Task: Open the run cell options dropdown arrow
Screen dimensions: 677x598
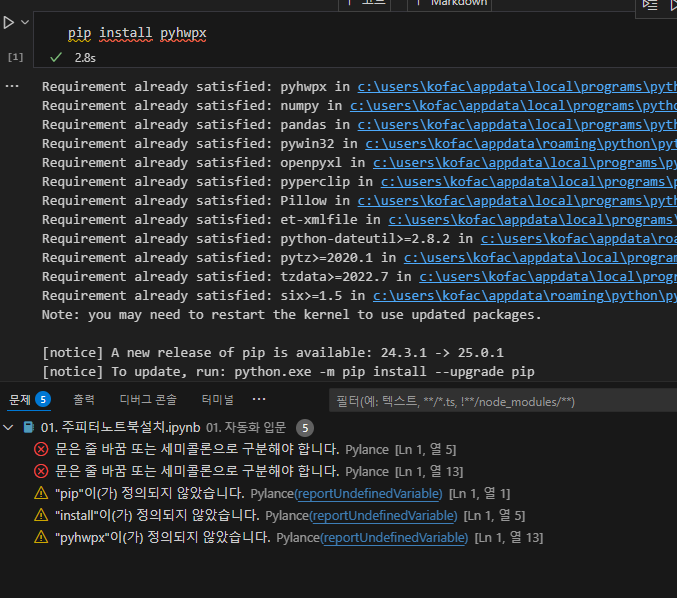Action: pos(25,22)
